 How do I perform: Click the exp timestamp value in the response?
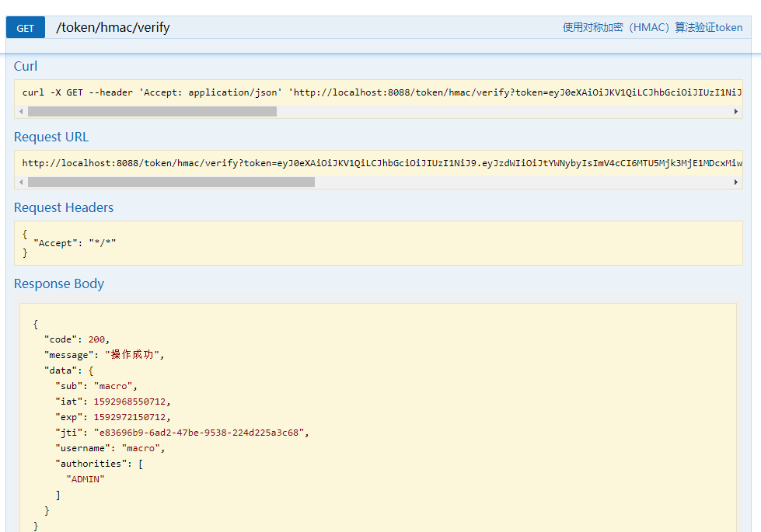point(130,417)
